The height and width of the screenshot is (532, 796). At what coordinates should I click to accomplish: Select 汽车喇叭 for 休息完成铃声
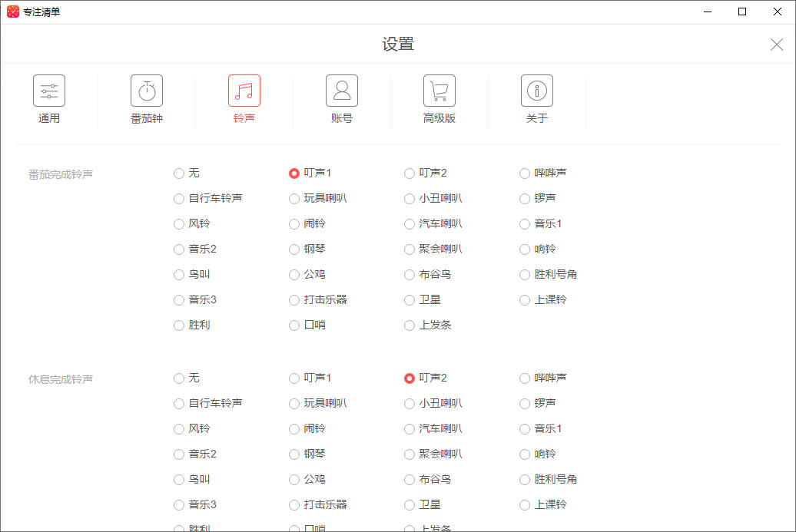(410, 429)
